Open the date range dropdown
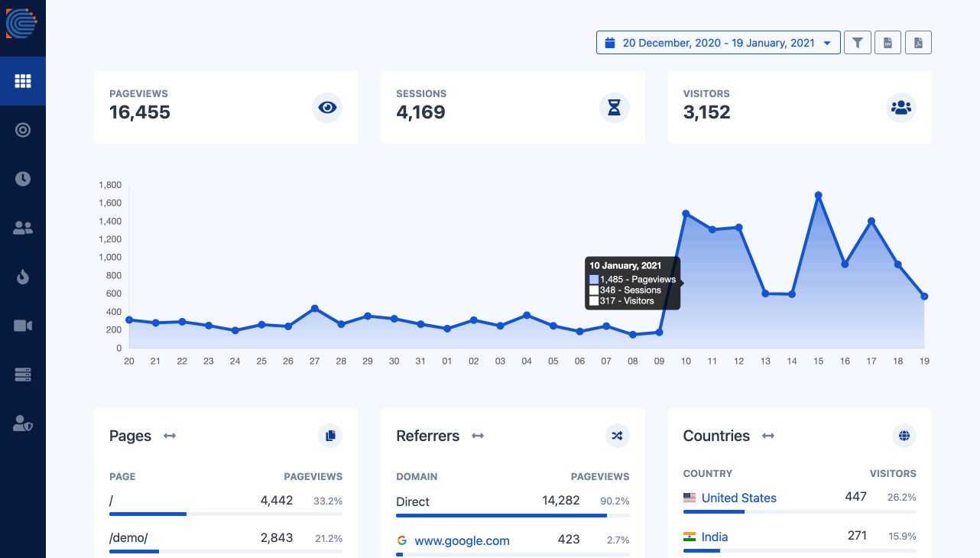 point(718,43)
